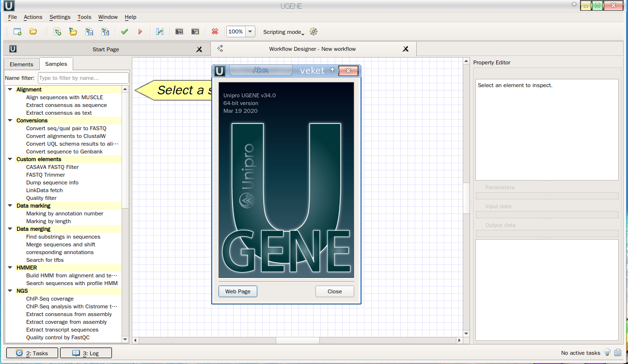Screen dimensions: 628x364
Task: Click the Close button in About dialog
Action: click(335, 291)
